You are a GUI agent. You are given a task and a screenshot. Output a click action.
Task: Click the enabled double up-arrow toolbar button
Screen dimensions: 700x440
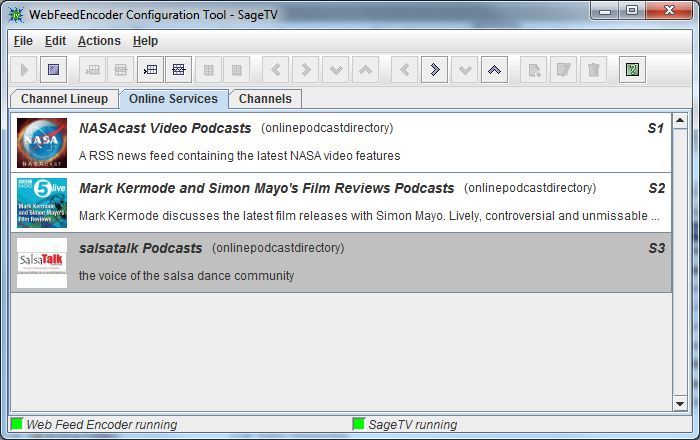(x=494, y=70)
